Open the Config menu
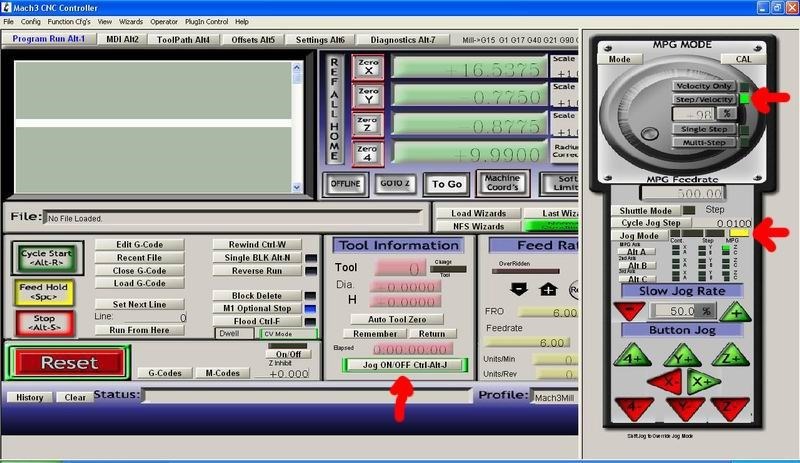The image size is (800, 463). (31, 22)
